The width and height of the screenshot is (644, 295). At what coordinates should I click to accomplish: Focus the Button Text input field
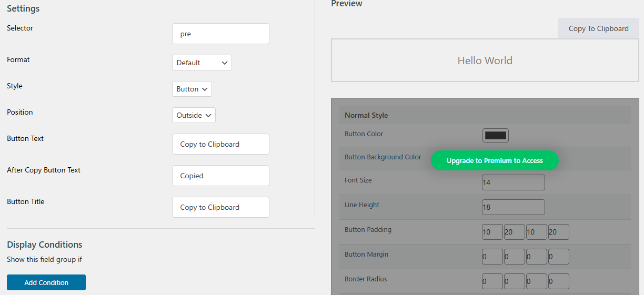[x=220, y=144]
